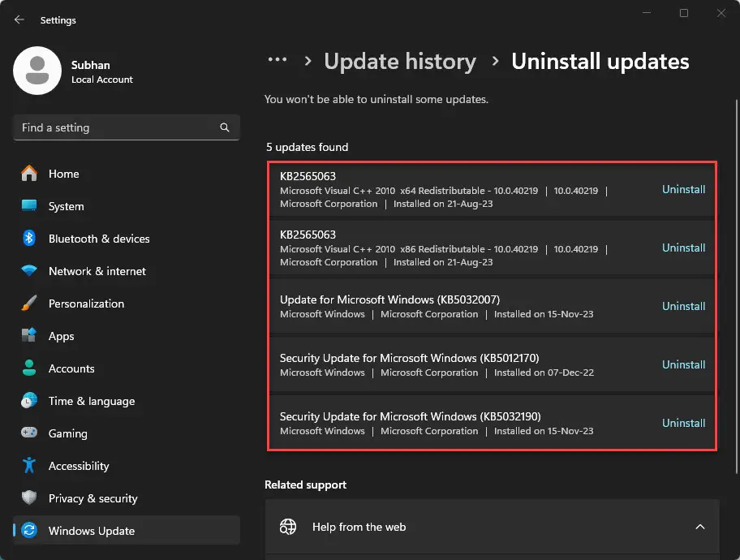
Task: Uninstall the x64 Redistributable KB2565063 update
Action: point(683,189)
